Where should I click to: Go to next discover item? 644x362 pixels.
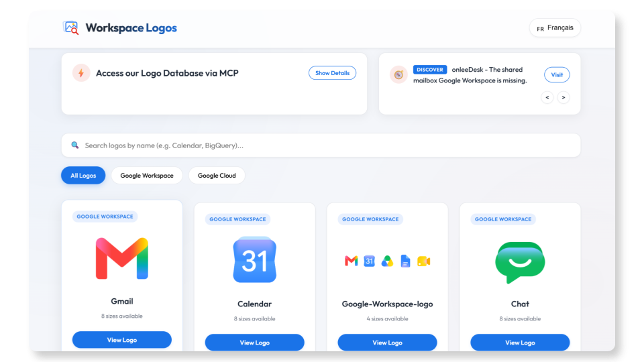[563, 97]
